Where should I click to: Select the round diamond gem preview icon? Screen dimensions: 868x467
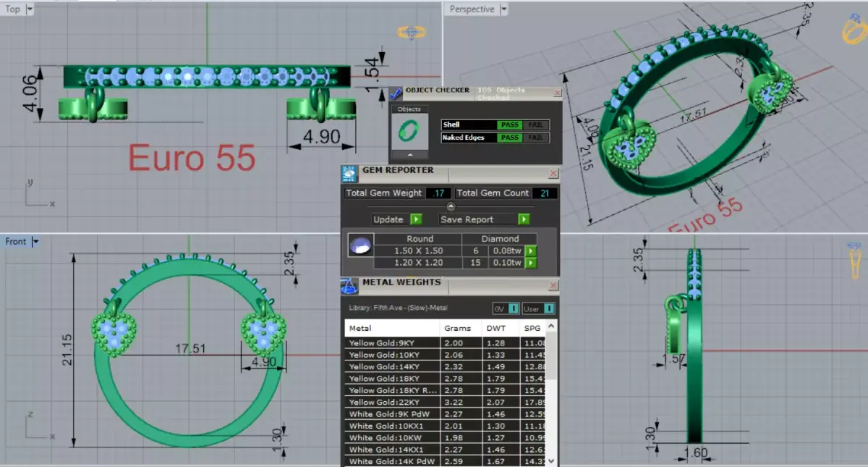(x=359, y=245)
